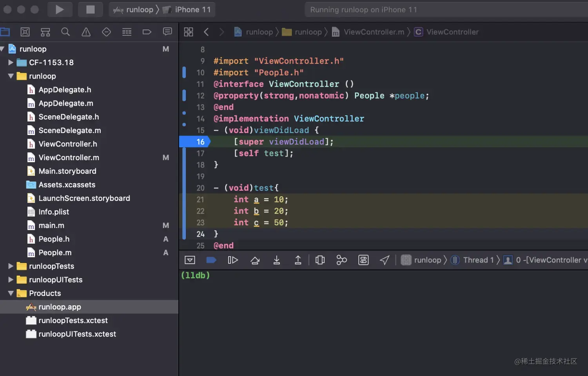Expand the runloopTests folder
The height and width of the screenshot is (376, 588).
click(x=11, y=266)
